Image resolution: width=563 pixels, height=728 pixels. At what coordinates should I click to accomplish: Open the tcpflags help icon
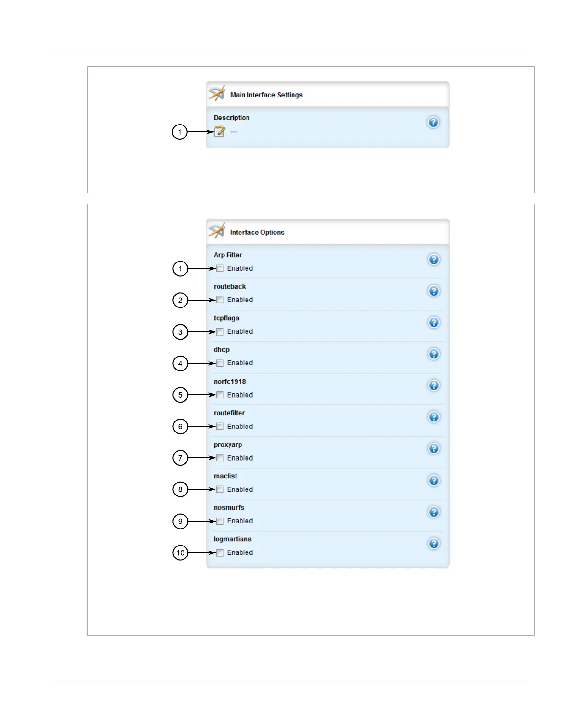[433, 323]
